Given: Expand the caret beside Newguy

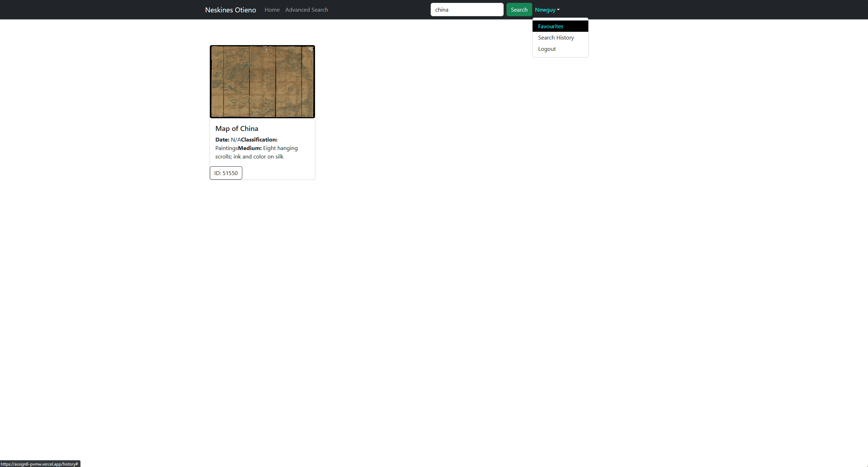Looking at the screenshot, I should click(558, 10).
